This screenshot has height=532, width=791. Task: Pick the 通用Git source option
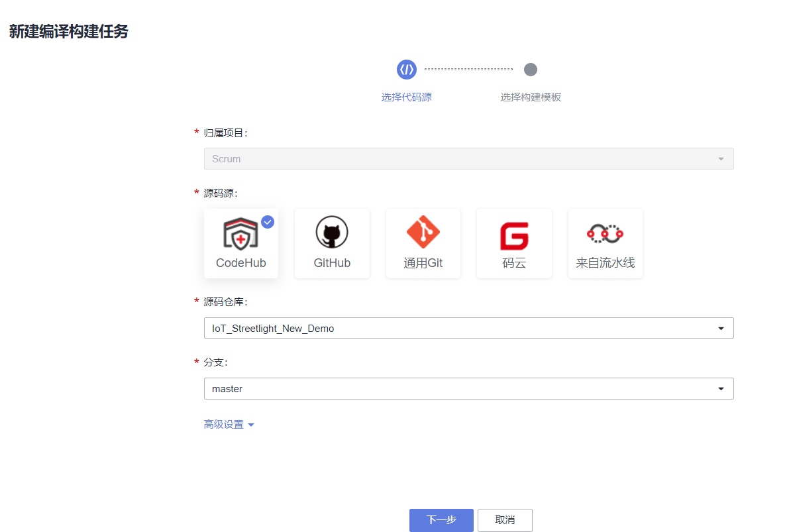click(x=423, y=243)
